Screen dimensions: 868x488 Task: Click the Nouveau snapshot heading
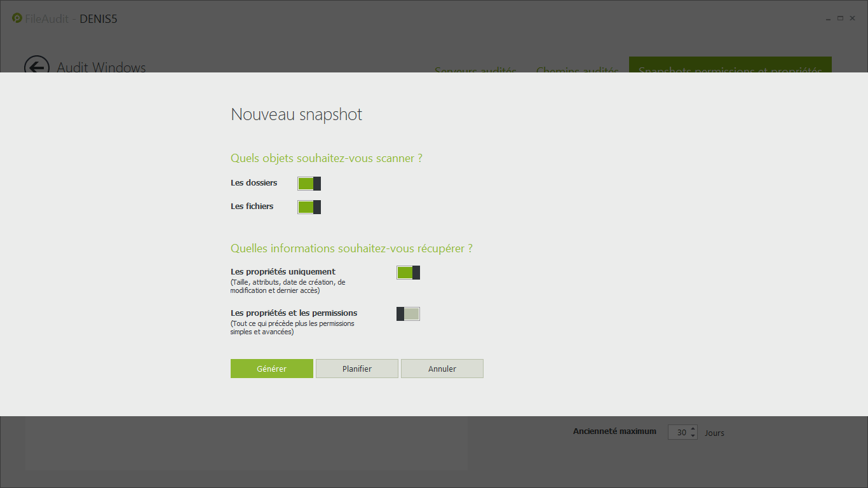(296, 114)
